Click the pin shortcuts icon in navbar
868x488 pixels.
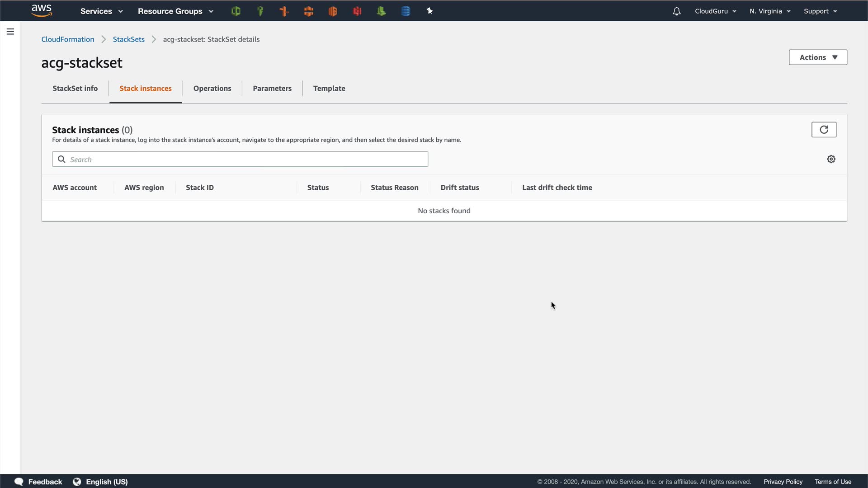(x=429, y=11)
